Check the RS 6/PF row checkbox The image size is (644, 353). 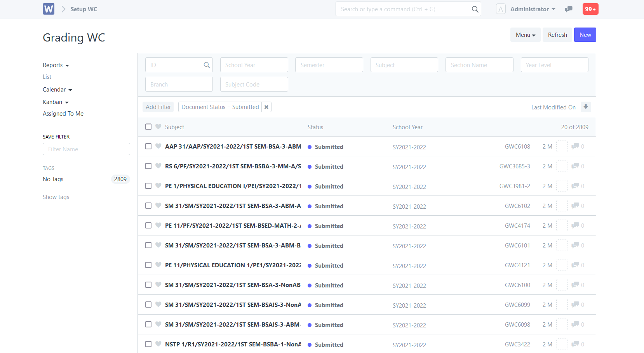tap(148, 166)
